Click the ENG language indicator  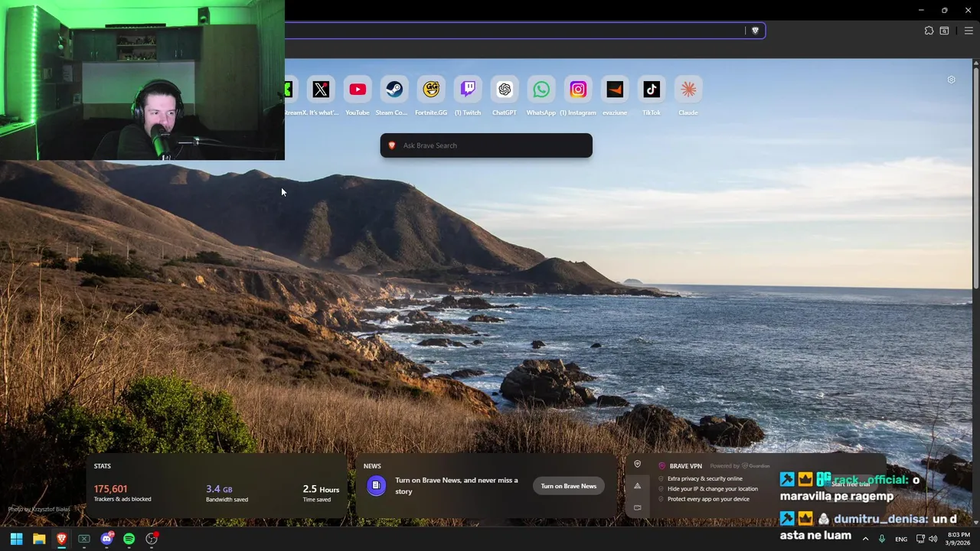901,539
